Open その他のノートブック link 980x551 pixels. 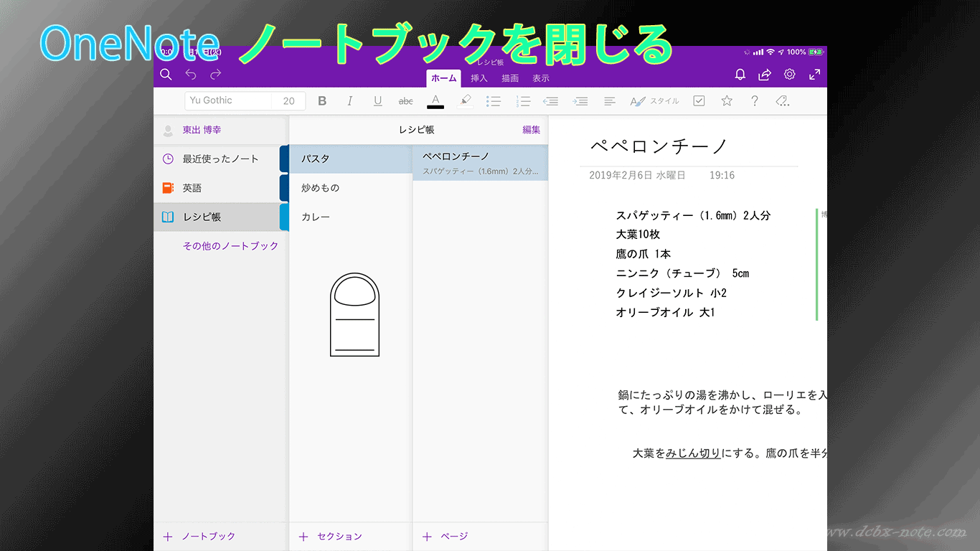click(230, 246)
